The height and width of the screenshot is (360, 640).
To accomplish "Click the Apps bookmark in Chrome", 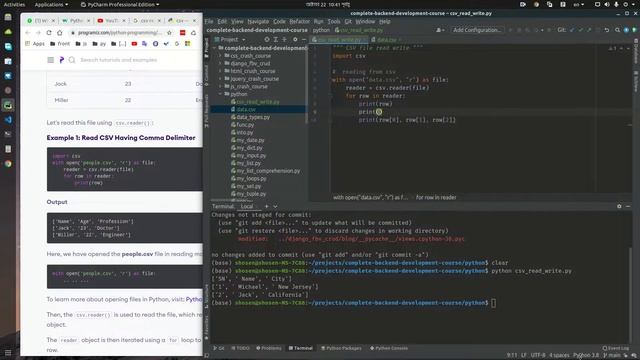I will [x=35, y=44].
